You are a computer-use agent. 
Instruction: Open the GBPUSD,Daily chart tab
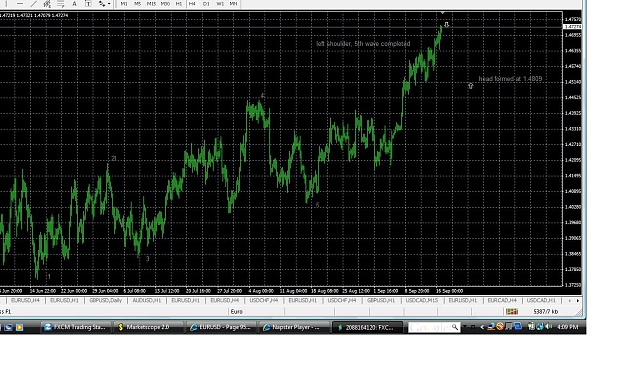[x=105, y=300]
